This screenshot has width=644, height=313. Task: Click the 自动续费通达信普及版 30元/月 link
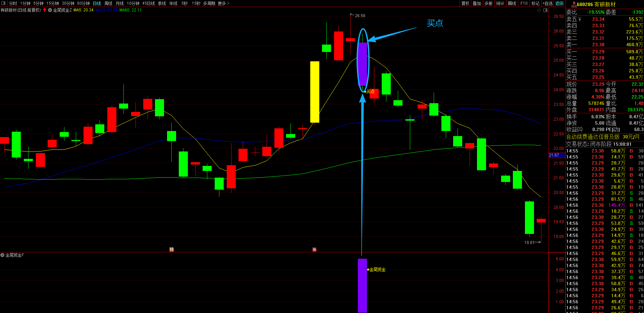click(603, 137)
